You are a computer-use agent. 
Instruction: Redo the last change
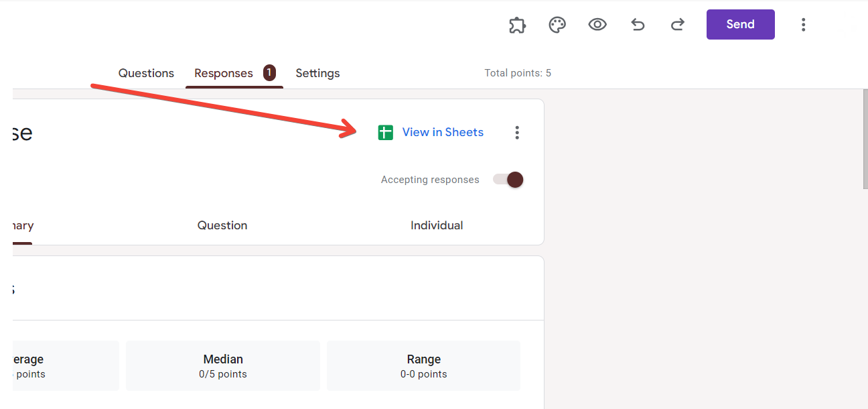coord(678,25)
